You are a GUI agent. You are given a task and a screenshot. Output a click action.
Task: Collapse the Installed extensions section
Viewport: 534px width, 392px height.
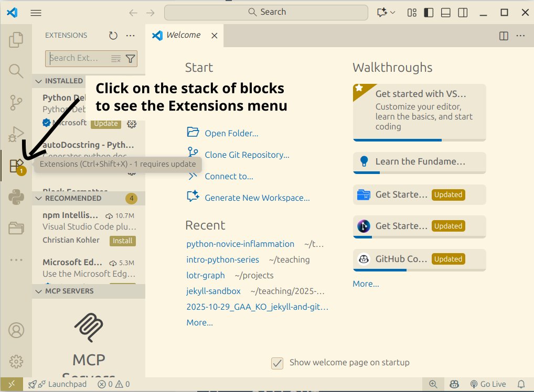pos(39,81)
